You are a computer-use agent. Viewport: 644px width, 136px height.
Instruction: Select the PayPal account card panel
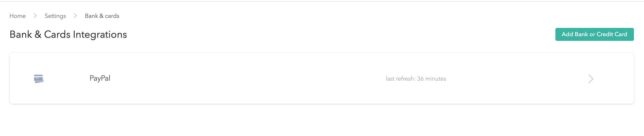pos(322,78)
